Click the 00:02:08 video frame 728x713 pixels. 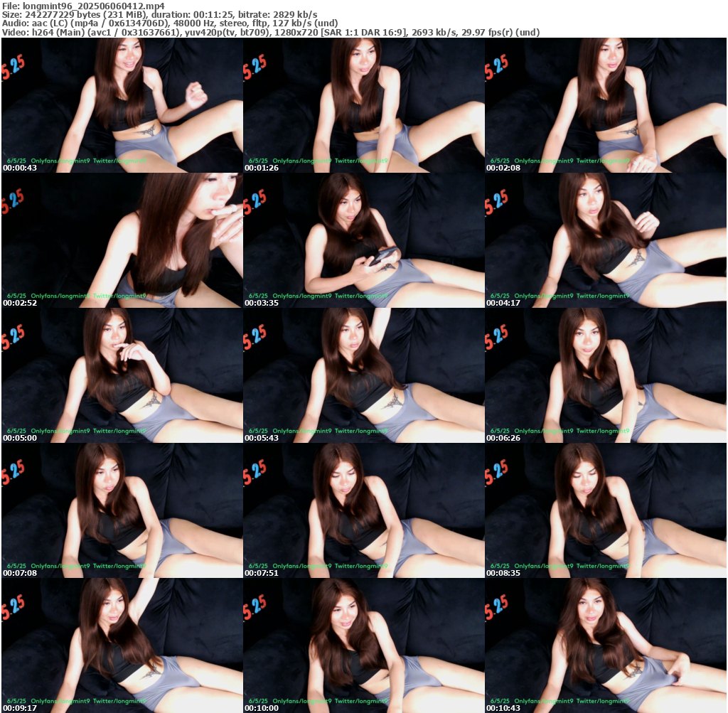[x=605, y=104]
